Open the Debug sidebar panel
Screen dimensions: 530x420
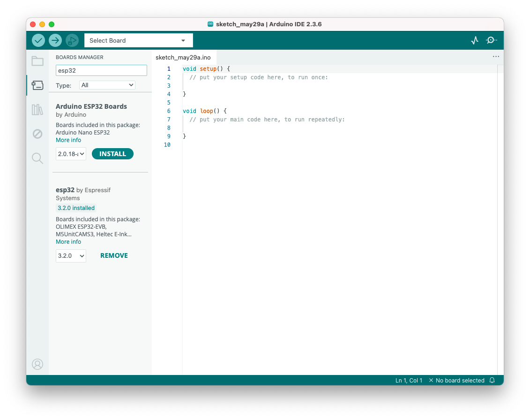pos(37,134)
